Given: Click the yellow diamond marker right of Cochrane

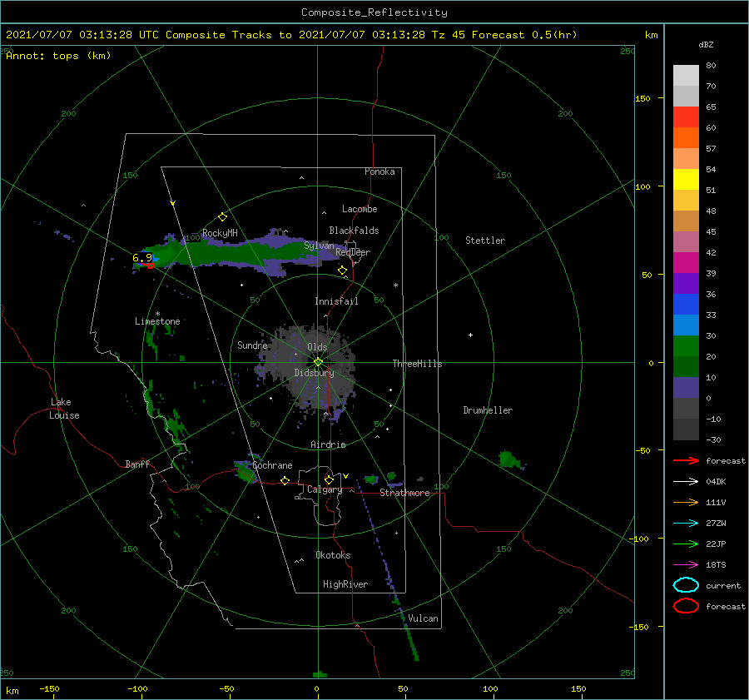Looking at the screenshot, I should pyautogui.click(x=285, y=480).
